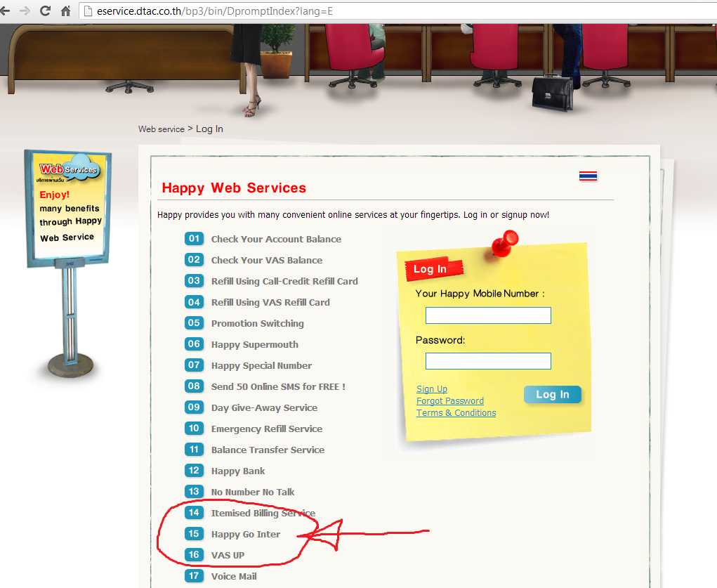Screen dimensions: 717x588
Task: Open Happy Supermouth service
Action: tap(255, 344)
